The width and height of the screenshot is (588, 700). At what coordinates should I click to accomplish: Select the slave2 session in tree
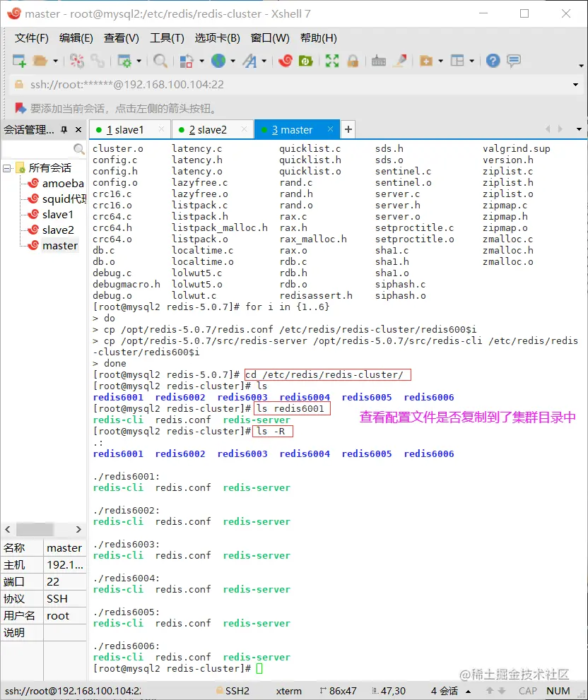[x=58, y=230]
